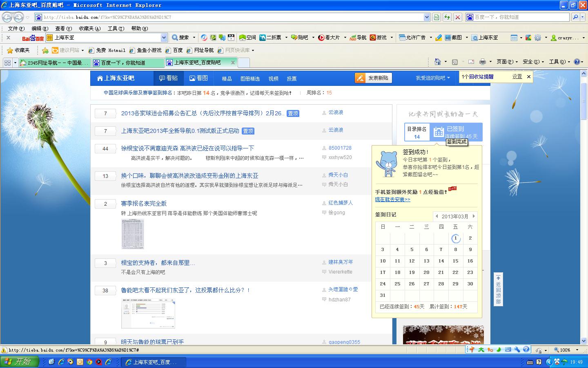Click the 截图 screenshot tool
588x368 pixels.
click(453, 37)
